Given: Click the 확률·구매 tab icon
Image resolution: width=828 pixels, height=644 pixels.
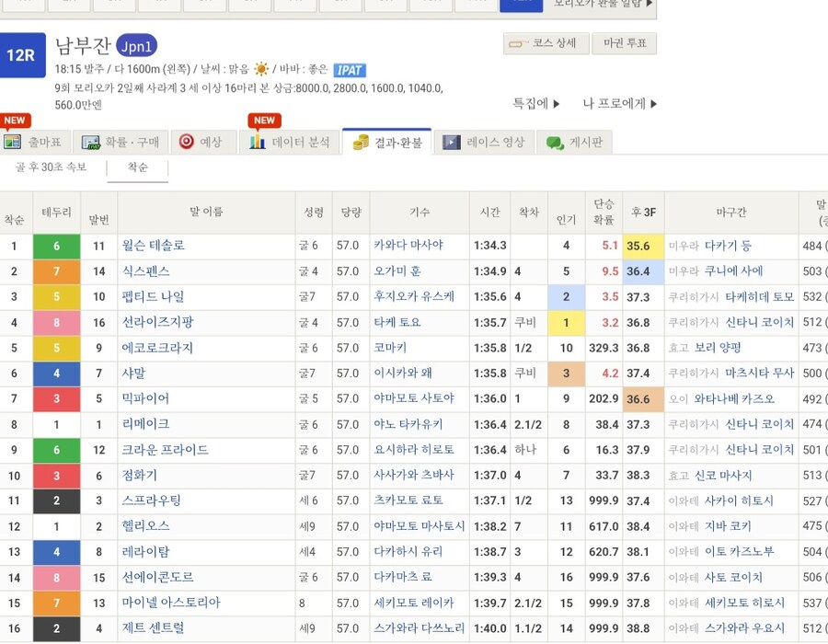Looking at the screenshot, I should pyautogui.click(x=91, y=143).
